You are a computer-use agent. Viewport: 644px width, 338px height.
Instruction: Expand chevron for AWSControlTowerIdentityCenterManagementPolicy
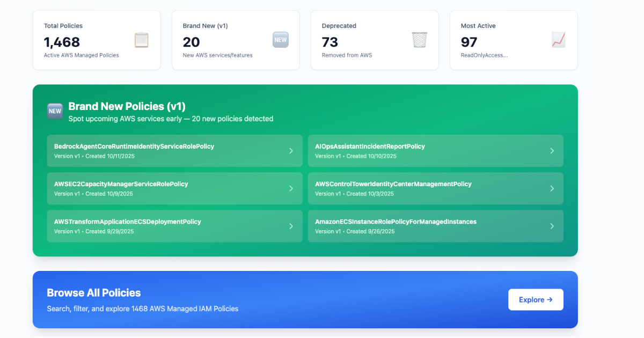tap(552, 188)
